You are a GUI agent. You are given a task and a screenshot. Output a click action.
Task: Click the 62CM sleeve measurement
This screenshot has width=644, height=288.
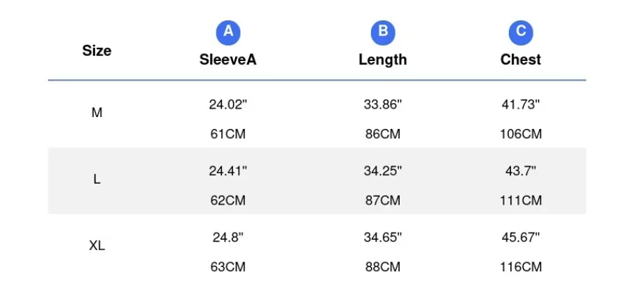point(228,200)
